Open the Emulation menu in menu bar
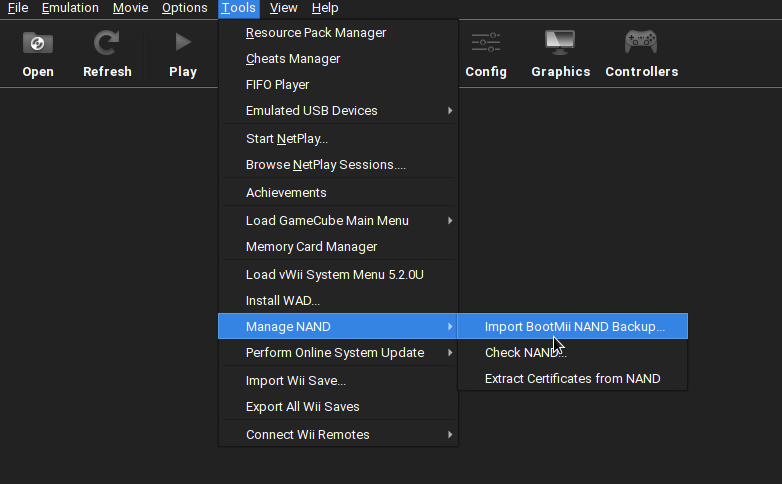This screenshot has height=484, width=782. coord(70,8)
